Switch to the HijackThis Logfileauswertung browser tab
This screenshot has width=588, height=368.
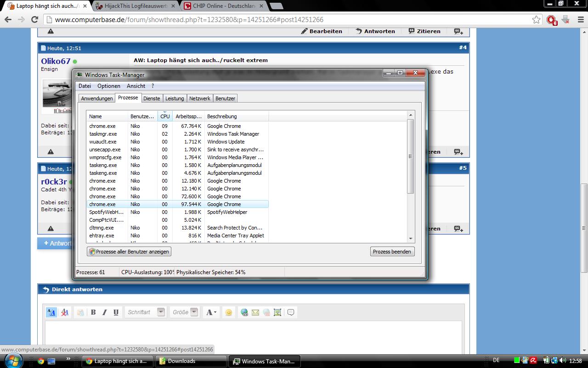pos(136,6)
